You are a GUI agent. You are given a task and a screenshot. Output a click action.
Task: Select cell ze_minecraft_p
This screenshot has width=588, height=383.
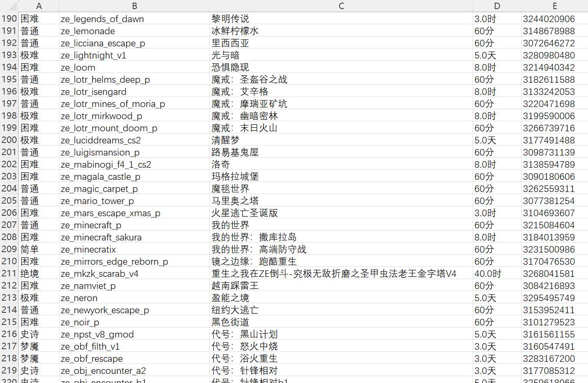coord(134,225)
